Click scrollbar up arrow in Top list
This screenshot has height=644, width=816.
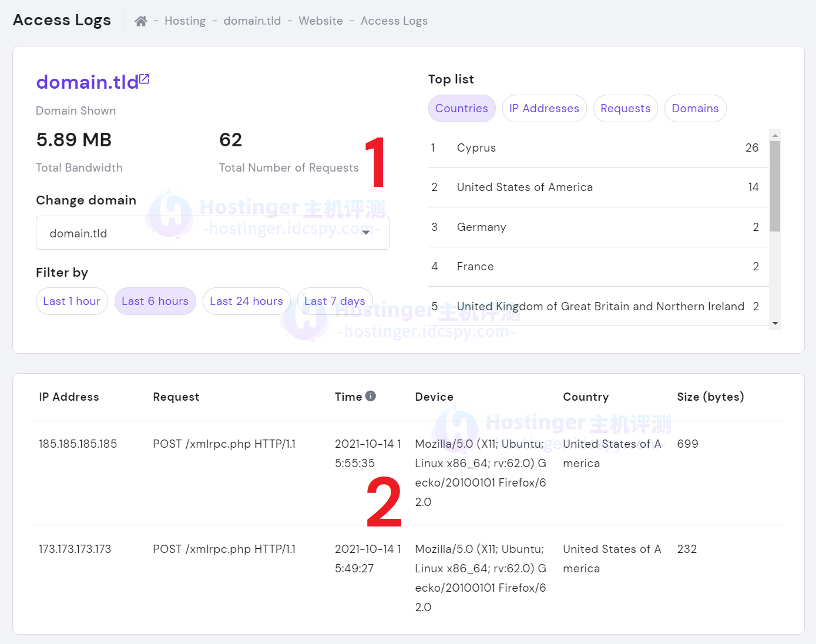tap(775, 135)
